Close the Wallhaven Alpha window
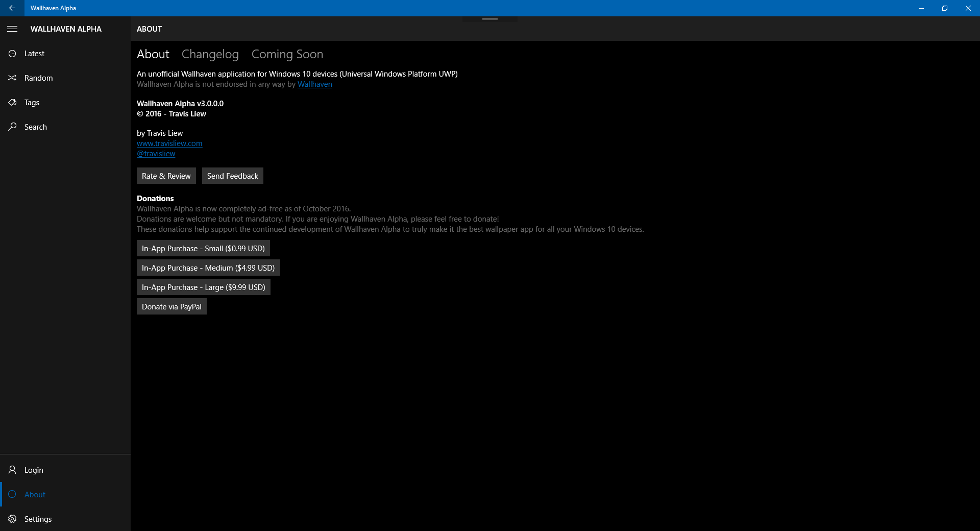Viewport: 980px width, 531px height. tap(968, 8)
